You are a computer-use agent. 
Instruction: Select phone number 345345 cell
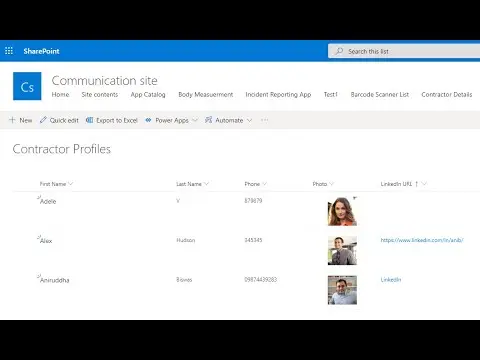[253, 240]
